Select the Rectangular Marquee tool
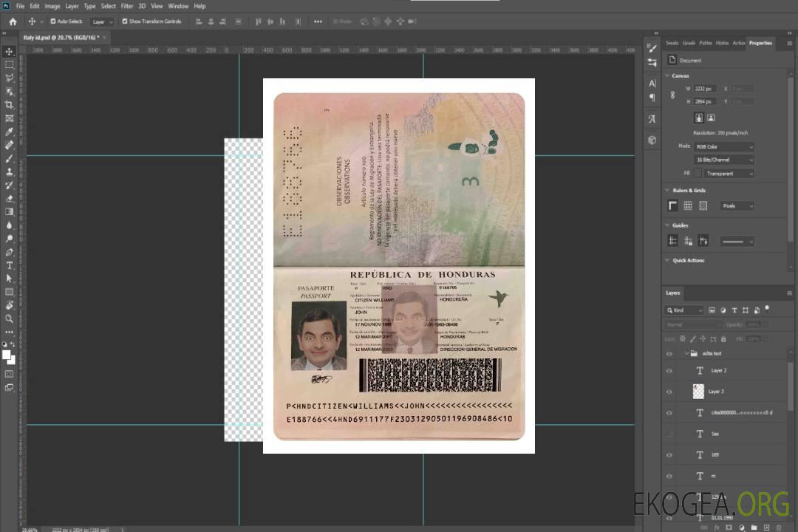This screenshot has width=798, height=532. pyautogui.click(x=9, y=65)
